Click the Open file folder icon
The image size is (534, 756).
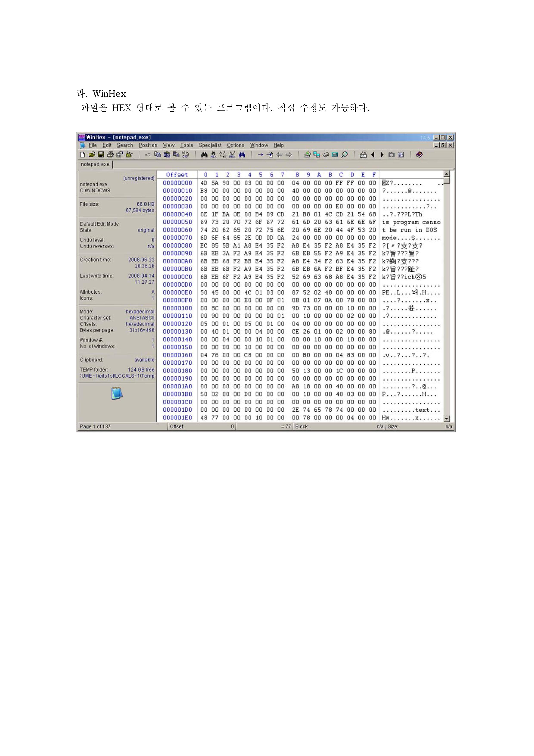[92, 155]
